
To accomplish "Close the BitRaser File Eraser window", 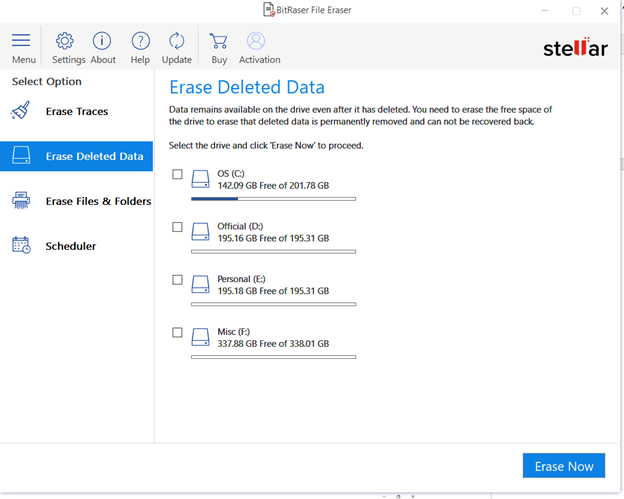I will tap(604, 11).
